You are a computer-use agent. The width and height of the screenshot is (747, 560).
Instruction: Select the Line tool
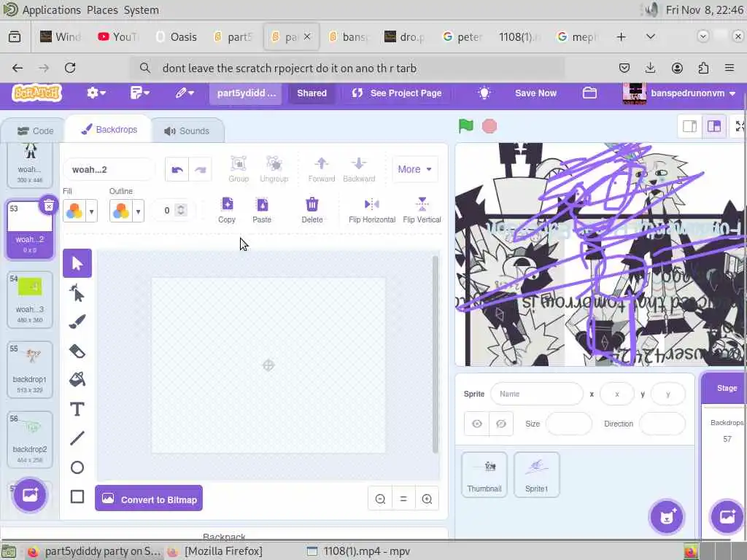pyautogui.click(x=77, y=438)
